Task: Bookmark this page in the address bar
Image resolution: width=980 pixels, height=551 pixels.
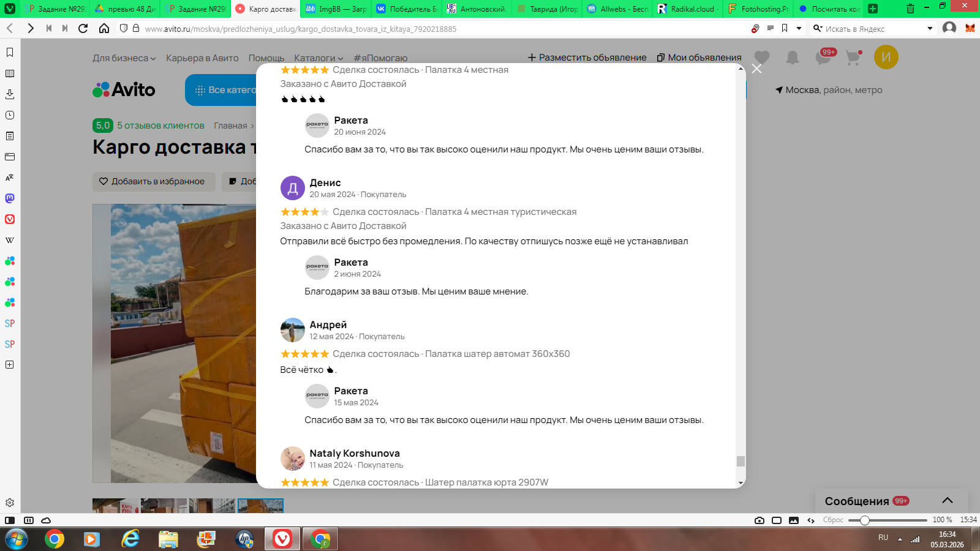Action: (785, 28)
